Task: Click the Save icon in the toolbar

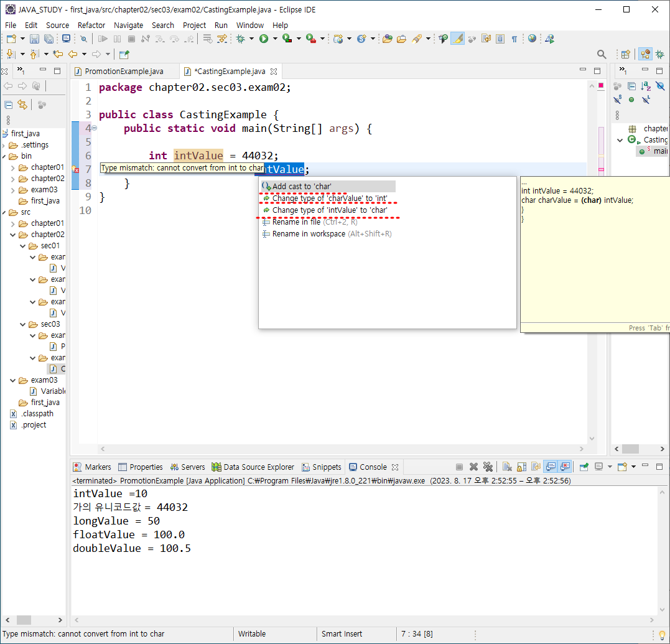Action: click(x=34, y=39)
